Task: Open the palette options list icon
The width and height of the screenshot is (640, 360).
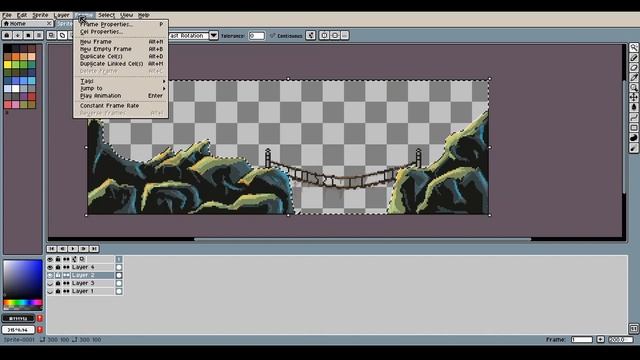Action: (39, 36)
